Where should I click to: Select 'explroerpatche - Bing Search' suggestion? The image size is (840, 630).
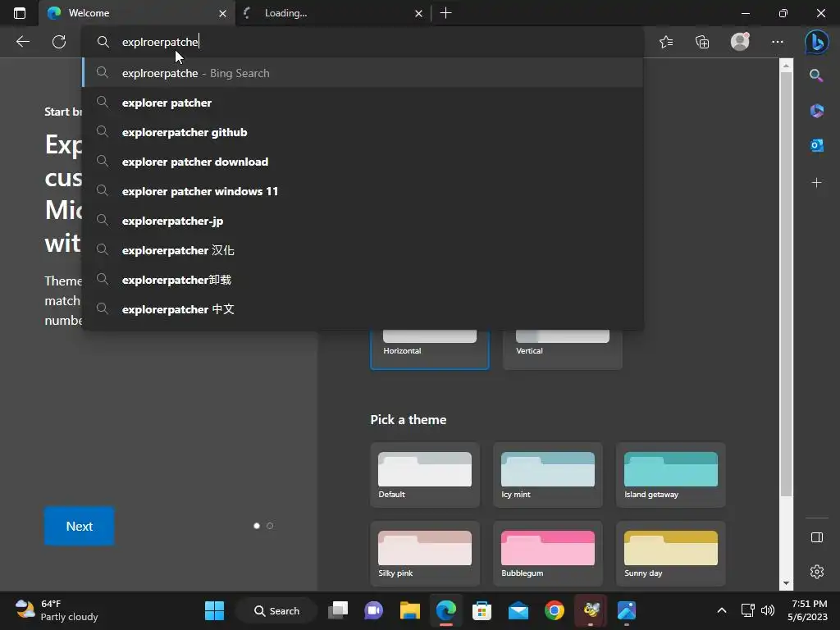tap(363, 73)
